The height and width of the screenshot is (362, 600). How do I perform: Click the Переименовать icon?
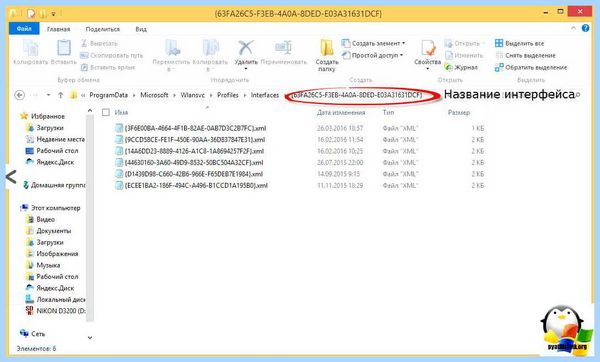[284, 48]
